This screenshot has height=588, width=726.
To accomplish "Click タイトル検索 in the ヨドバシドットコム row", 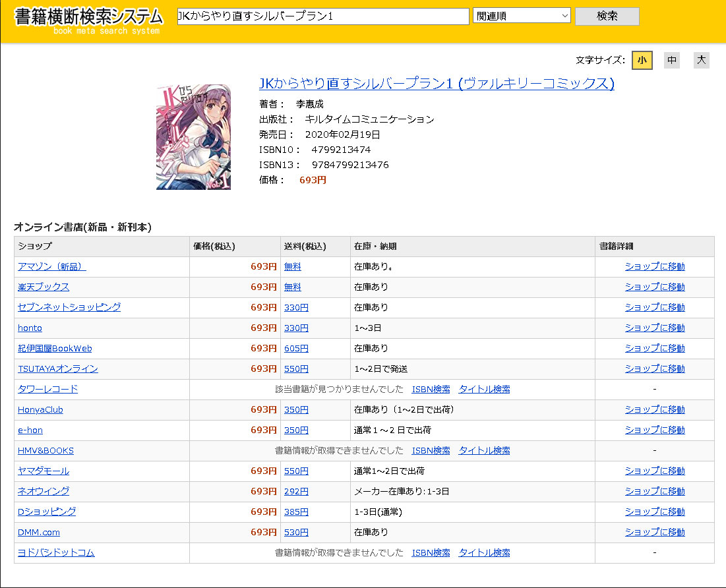I will tap(484, 553).
